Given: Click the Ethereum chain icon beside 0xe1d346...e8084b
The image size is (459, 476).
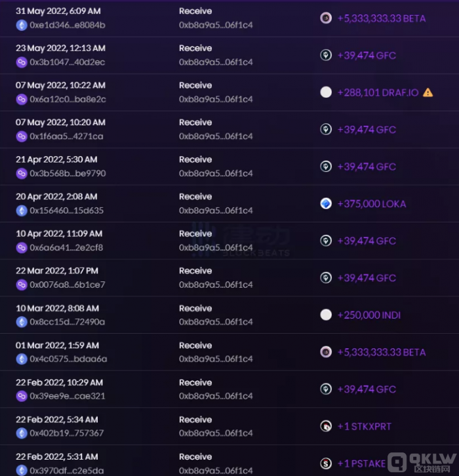Looking at the screenshot, I should tap(22, 25).
